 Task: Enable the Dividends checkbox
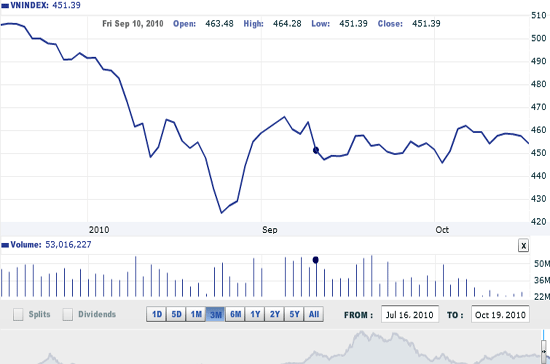(68, 315)
